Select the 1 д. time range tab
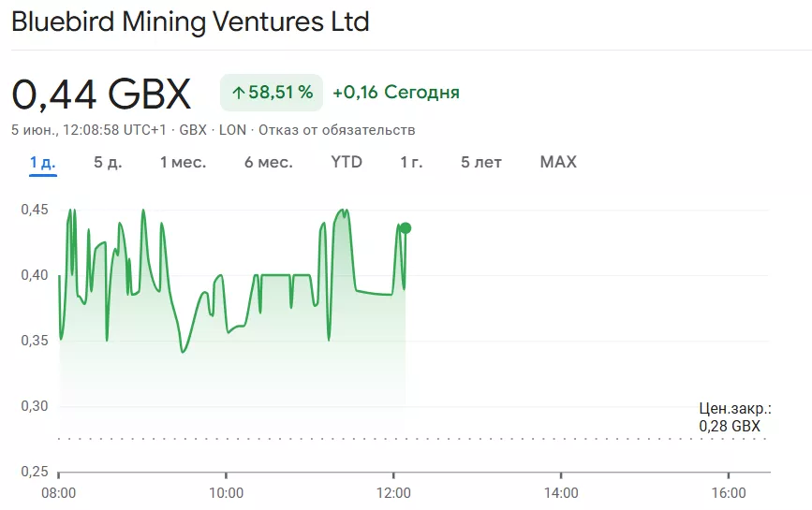 point(43,162)
